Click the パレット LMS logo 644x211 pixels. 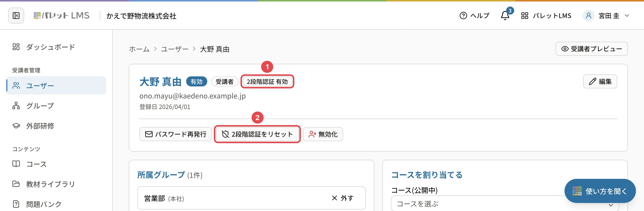click(x=62, y=16)
